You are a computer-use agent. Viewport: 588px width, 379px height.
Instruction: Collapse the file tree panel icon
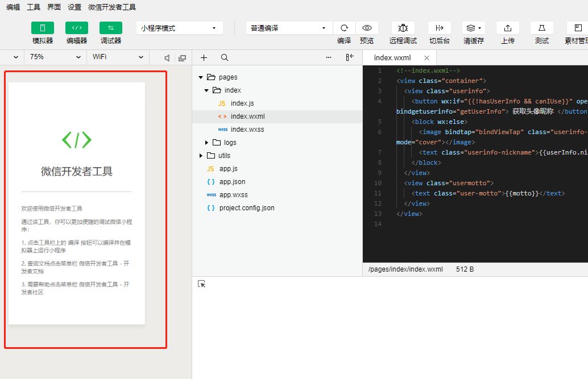[350, 57]
